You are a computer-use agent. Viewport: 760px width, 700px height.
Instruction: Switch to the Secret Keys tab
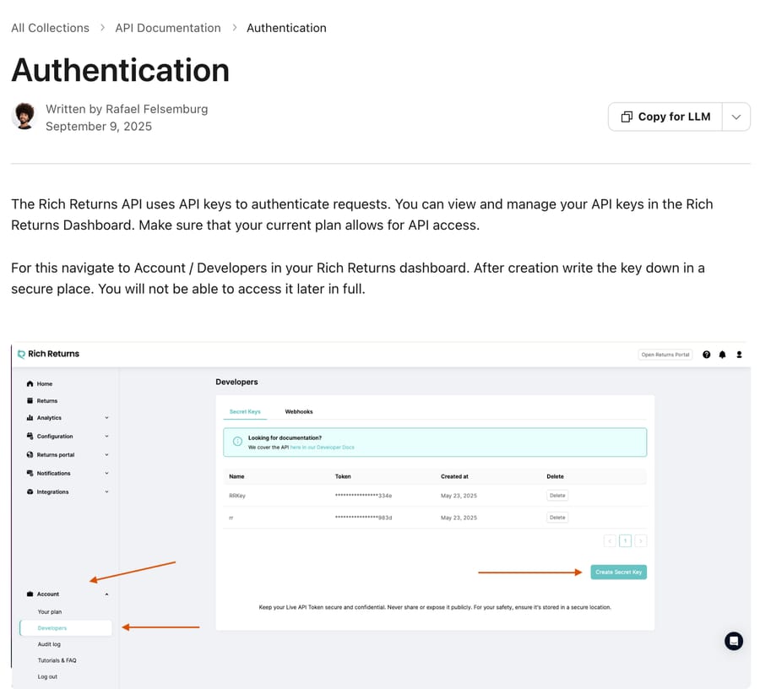pyautogui.click(x=245, y=411)
